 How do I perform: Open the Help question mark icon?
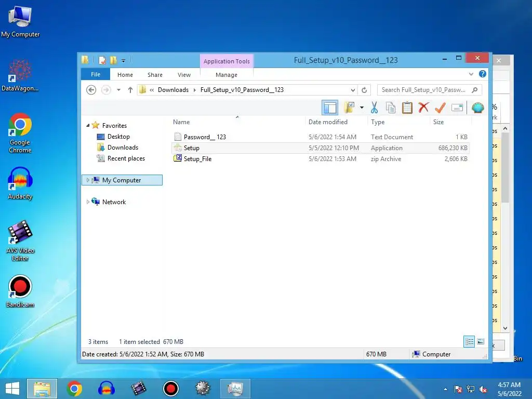pos(483,74)
